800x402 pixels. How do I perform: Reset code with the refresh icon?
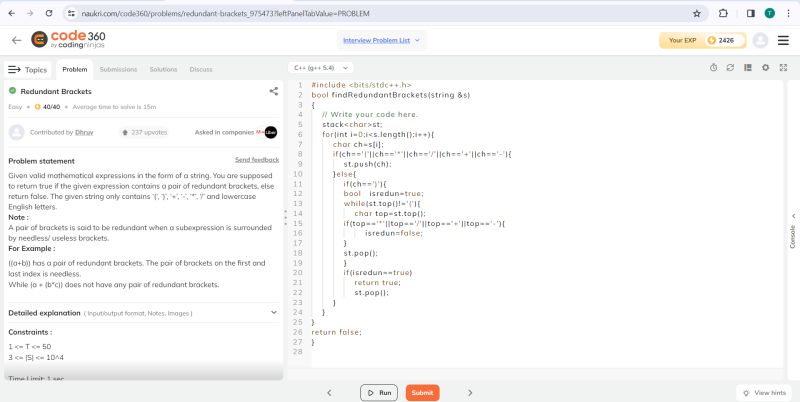coord(730,68)
